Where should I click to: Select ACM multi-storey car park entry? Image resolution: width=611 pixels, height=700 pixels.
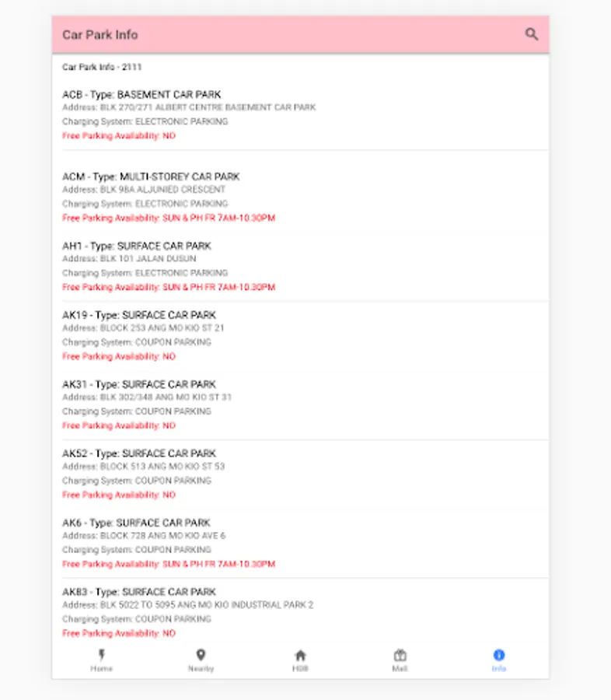click(x=300, y=197)
